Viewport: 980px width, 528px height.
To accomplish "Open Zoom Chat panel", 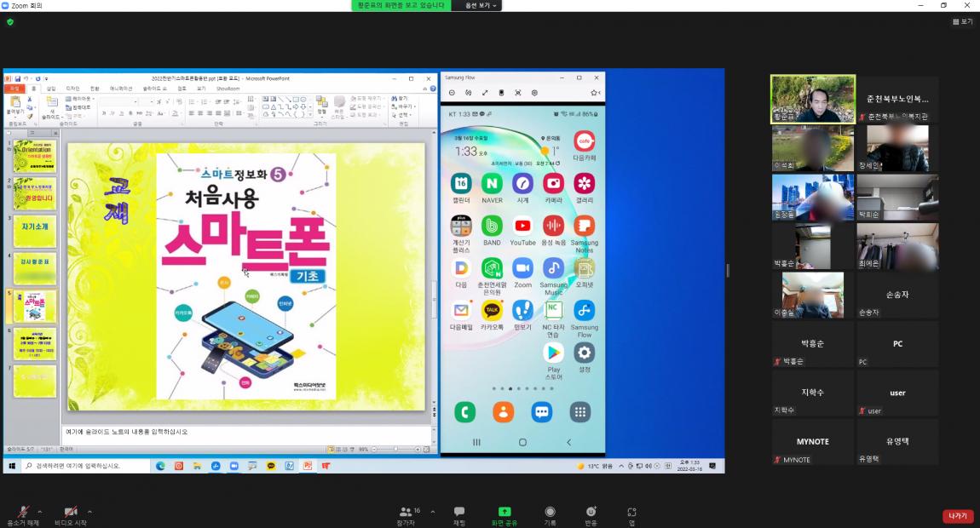I will point(459,515).
